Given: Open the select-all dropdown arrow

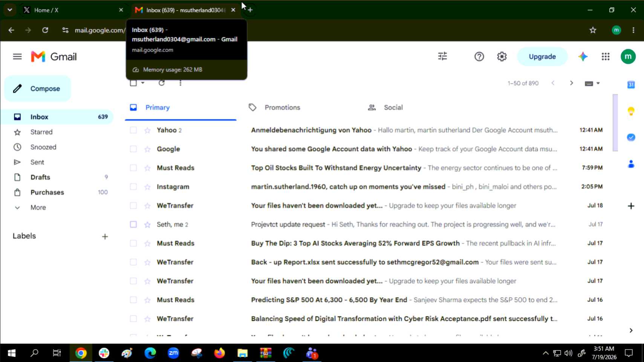Looking at the screenshot, I should click(x=143, y=83).
